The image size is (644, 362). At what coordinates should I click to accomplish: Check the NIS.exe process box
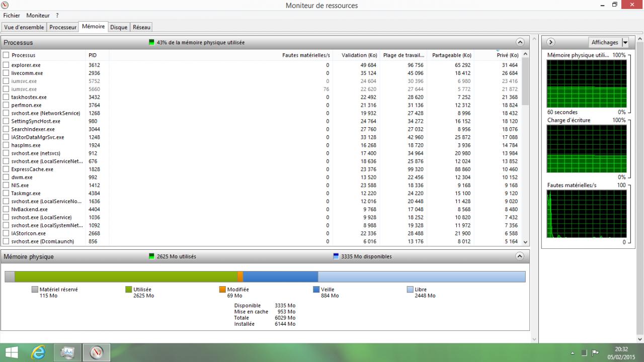[x=6, y=185]
